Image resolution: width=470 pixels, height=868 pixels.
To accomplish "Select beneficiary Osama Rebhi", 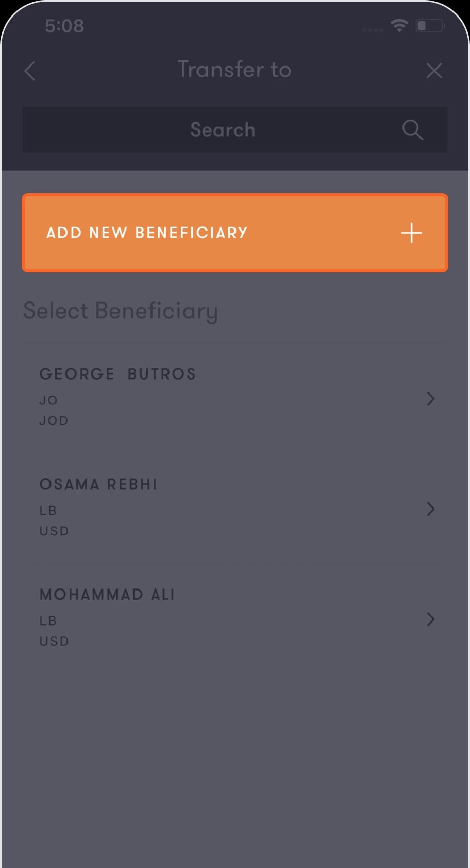I will click(x=235, y=509).
